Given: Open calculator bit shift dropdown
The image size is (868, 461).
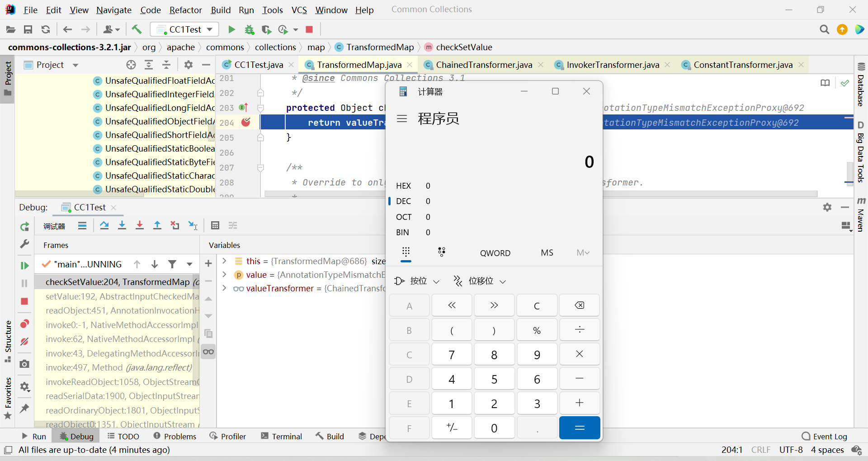Looking at the screenshot, I should [x=480, y=281].
